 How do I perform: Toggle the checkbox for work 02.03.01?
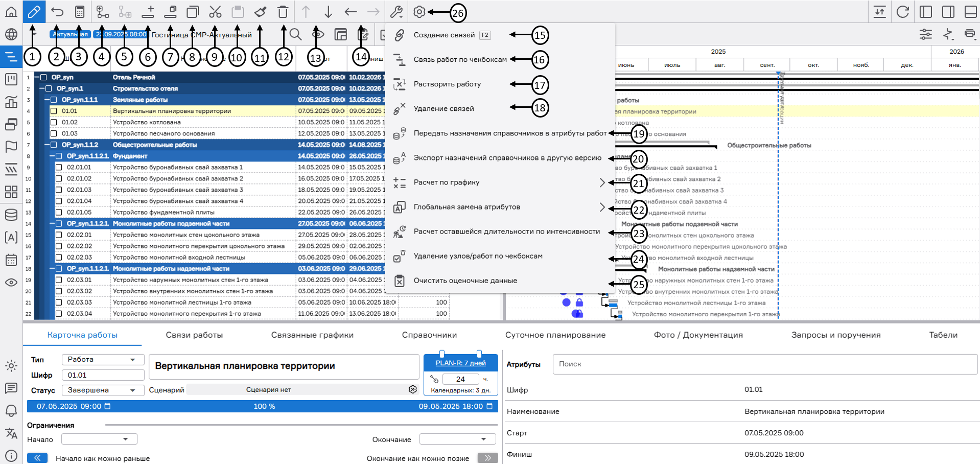click(59, 280)
